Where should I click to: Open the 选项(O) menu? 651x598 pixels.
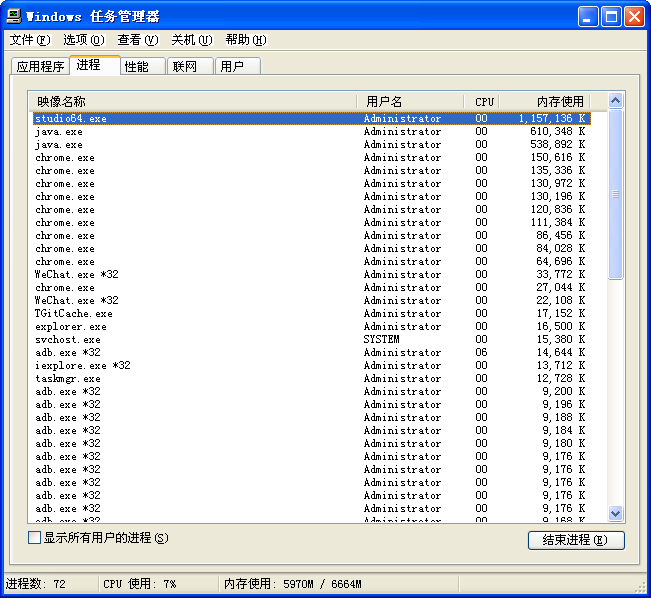pos(84,40)
